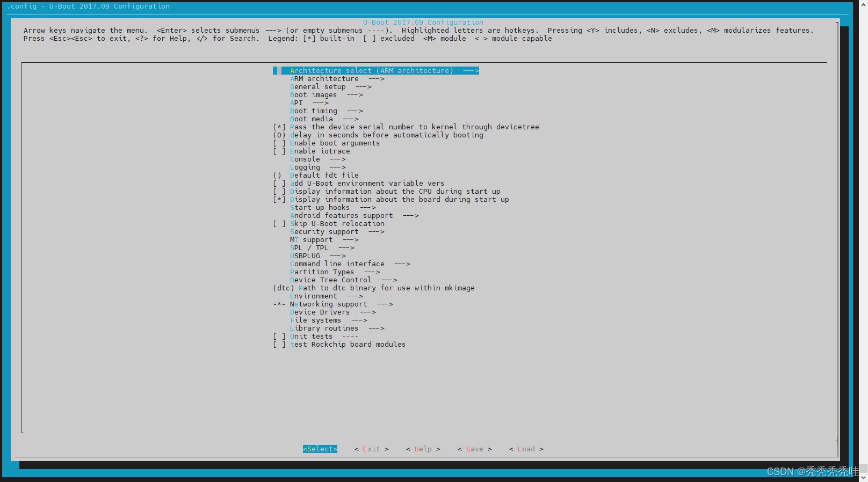
Task: Open the General setup submenu
Action: [x=331, y=87]
